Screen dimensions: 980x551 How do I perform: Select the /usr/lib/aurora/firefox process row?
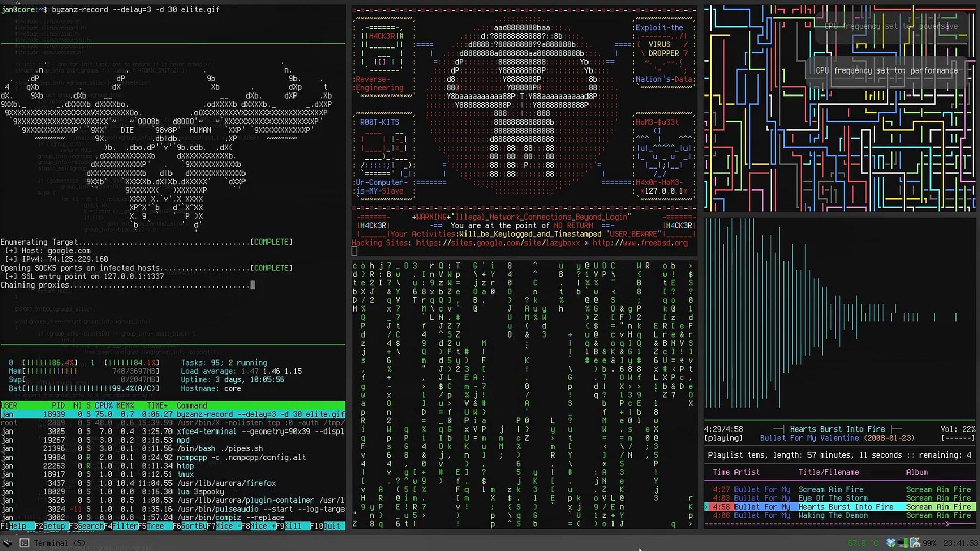coord(173,483)
